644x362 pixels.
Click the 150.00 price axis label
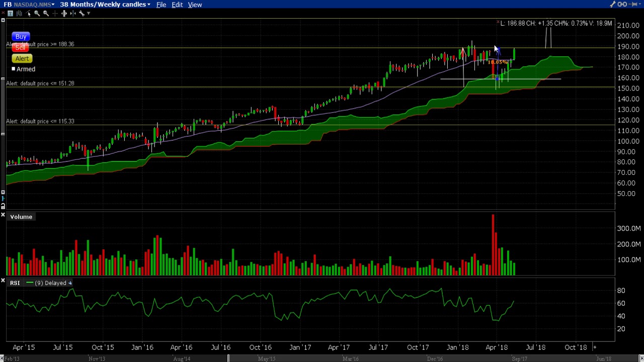tap(628, 88)
